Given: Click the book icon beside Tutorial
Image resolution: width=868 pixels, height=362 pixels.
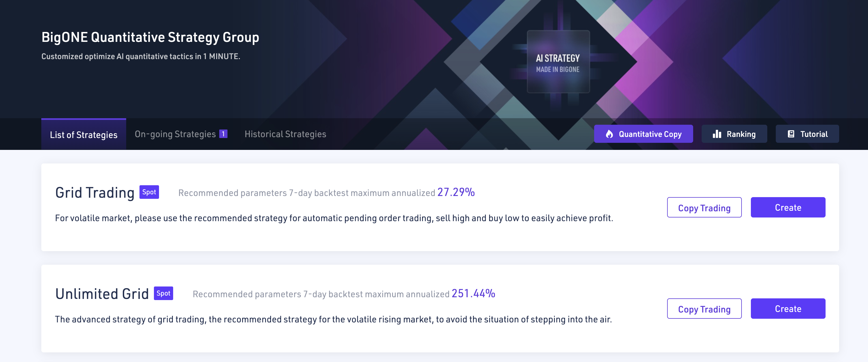Looking at the screenshot, I should point(791,134).
